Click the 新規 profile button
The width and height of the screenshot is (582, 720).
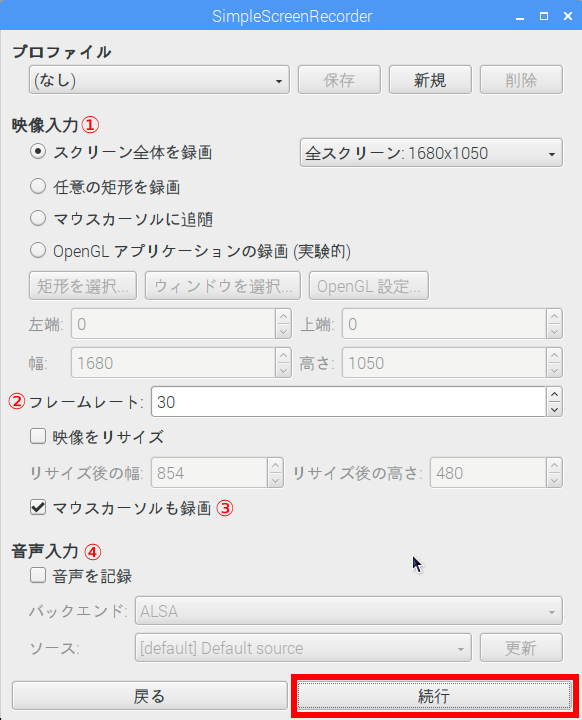[x=430, y=80]
